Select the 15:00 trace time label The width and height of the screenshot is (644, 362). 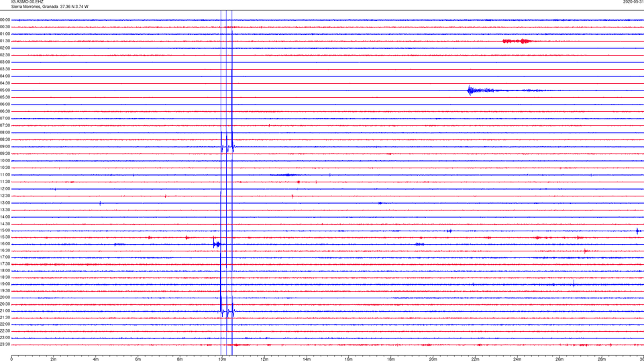(x=5, y=231)
